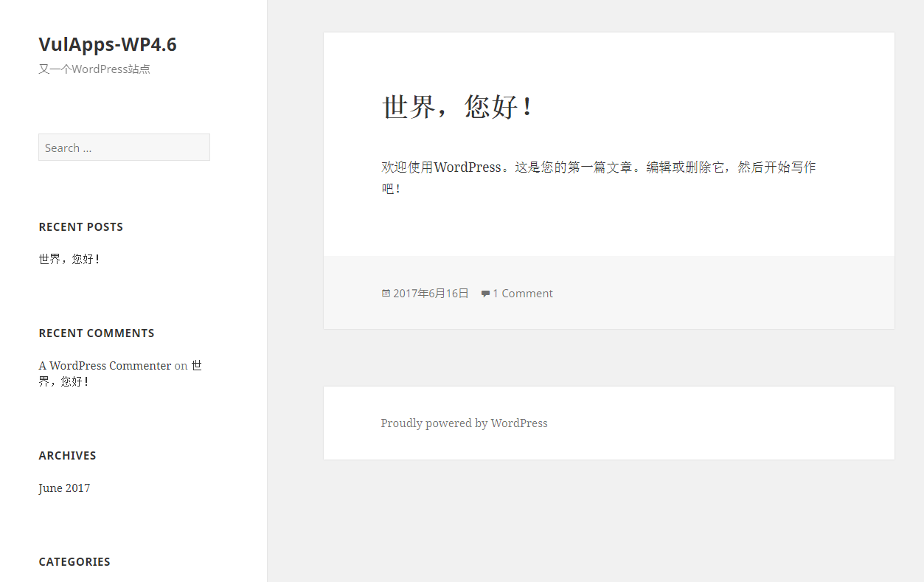The height and width of the screenshot is (582, 924).
Task: Open the June 2017 archive link
Action: 64,488
